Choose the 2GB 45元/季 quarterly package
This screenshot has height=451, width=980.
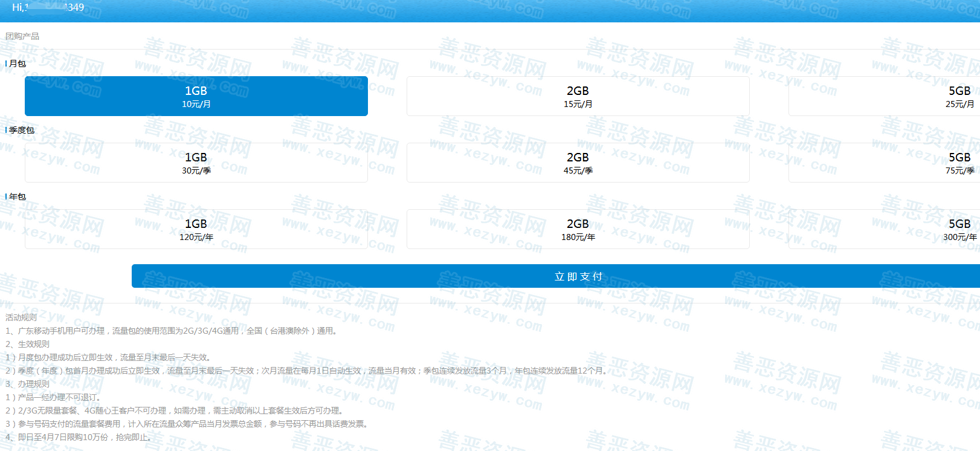coord(578,163)
